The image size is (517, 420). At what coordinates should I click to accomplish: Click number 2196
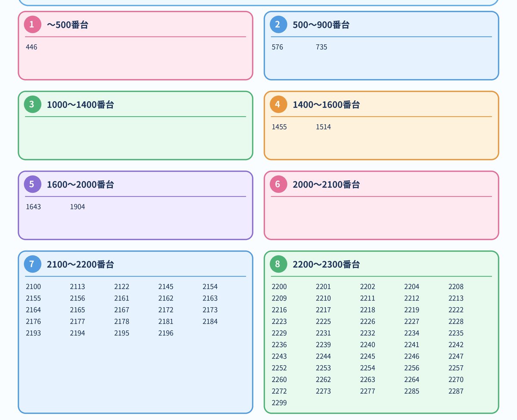(166, 333)
